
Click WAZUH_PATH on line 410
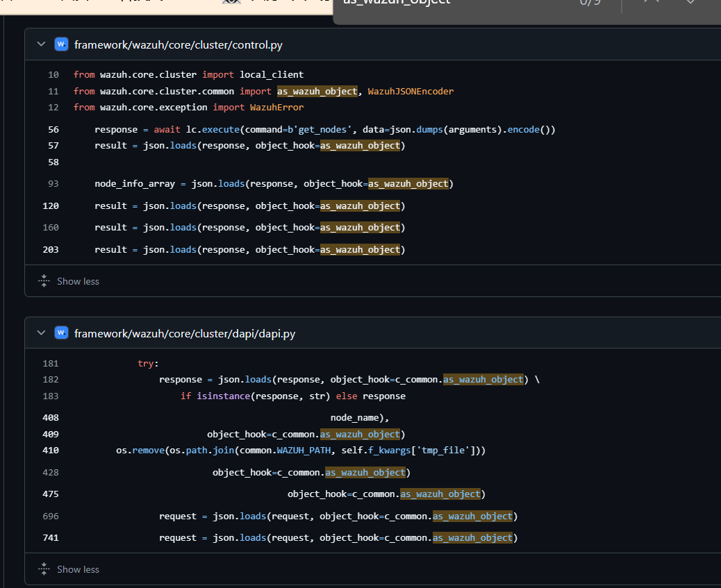point(304,450)
